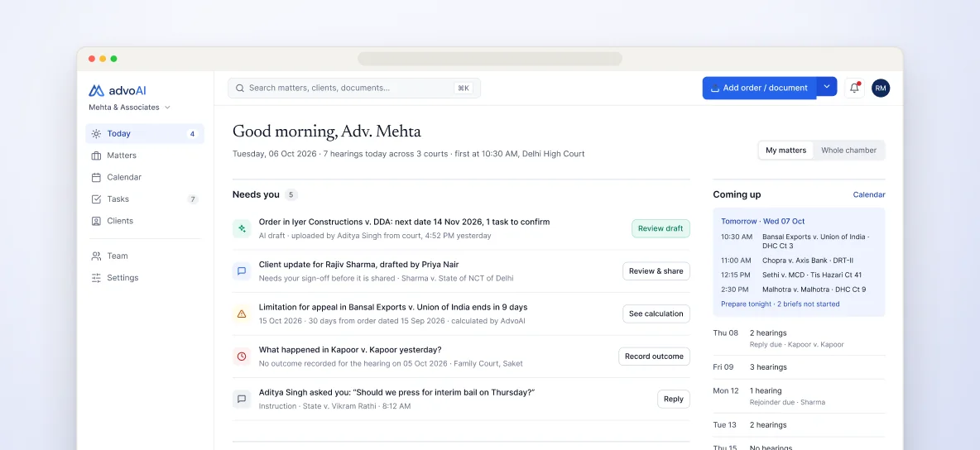Click the See calculation button
Viewport: 980px width, 450px height.
point(656,314)
